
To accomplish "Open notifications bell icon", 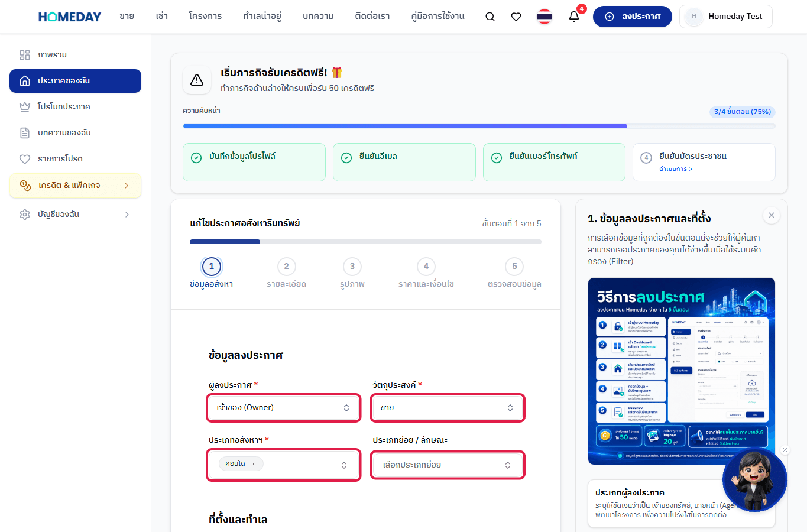I will tap(574, 17).
